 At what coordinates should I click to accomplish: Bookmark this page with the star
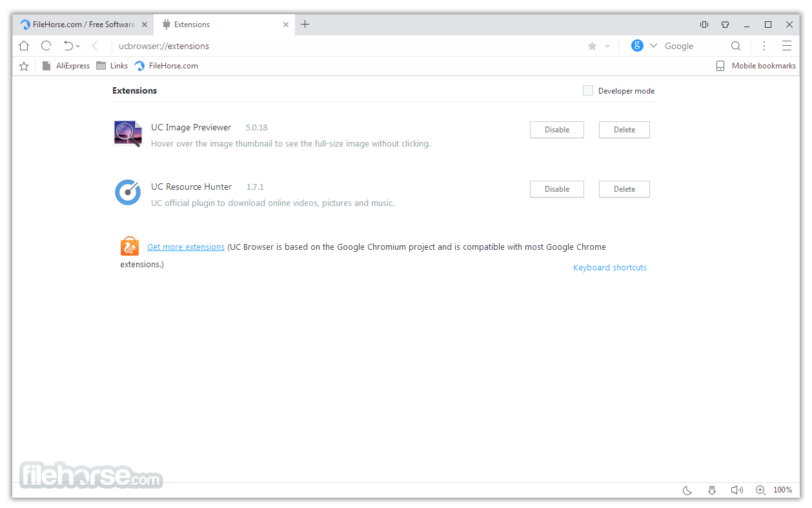coord(592,46)
